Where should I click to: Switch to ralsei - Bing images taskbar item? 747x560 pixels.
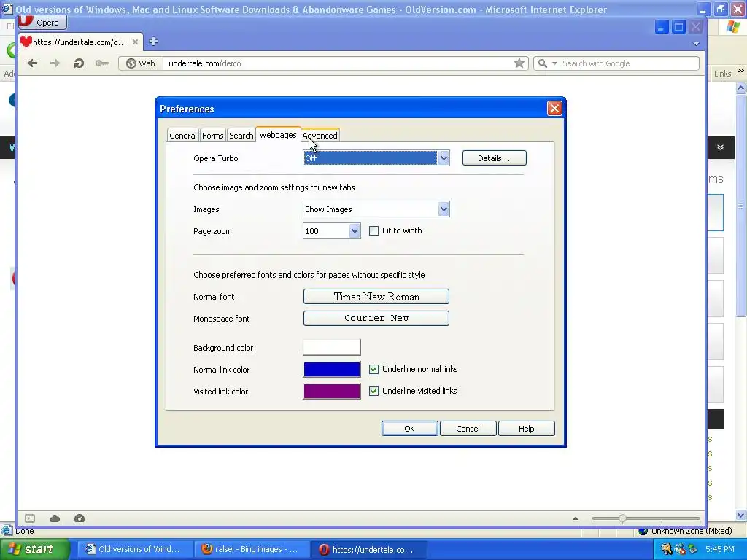252,549
